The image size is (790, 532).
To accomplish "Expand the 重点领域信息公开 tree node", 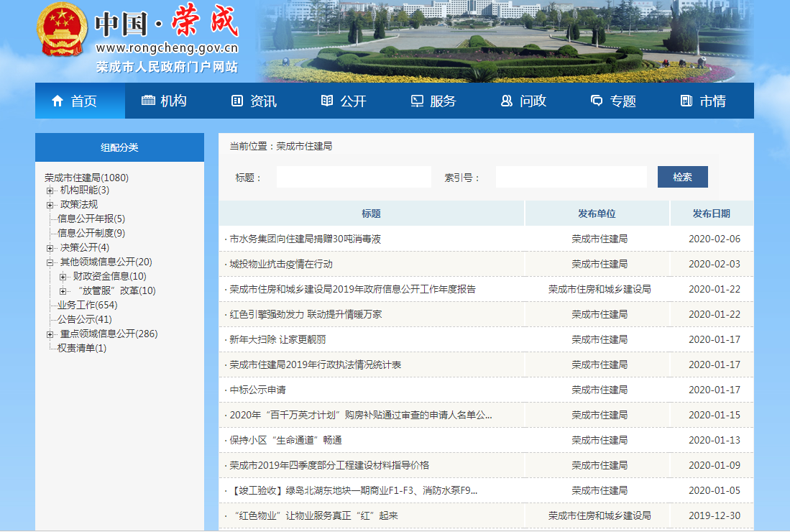I will (50, 334).
